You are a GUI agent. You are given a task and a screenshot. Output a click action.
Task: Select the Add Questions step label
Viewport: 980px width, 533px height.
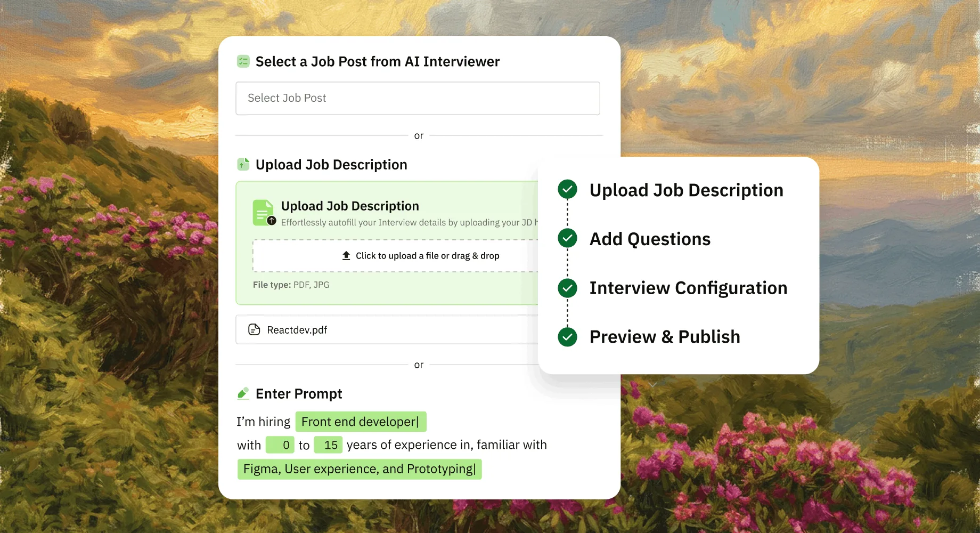tap(650, 239)
